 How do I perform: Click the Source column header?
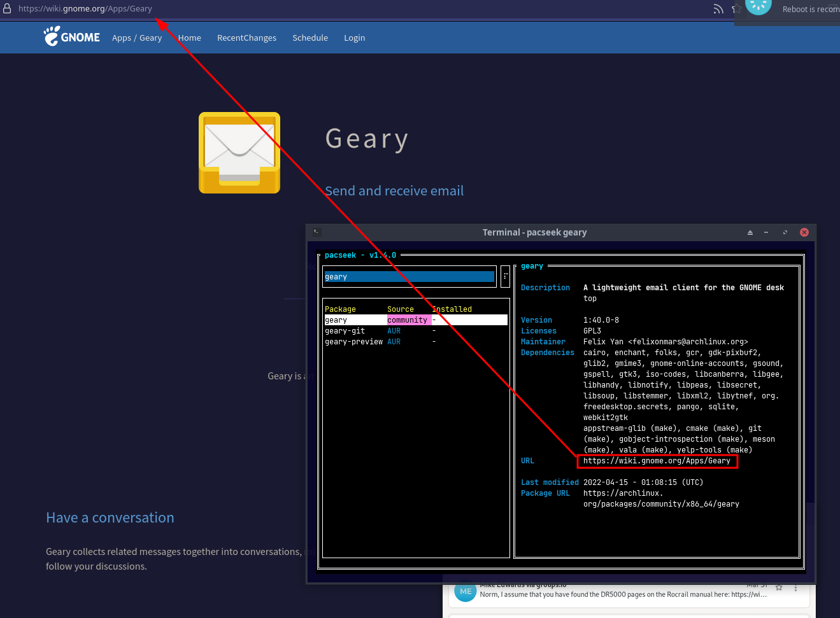pos(401,309)
